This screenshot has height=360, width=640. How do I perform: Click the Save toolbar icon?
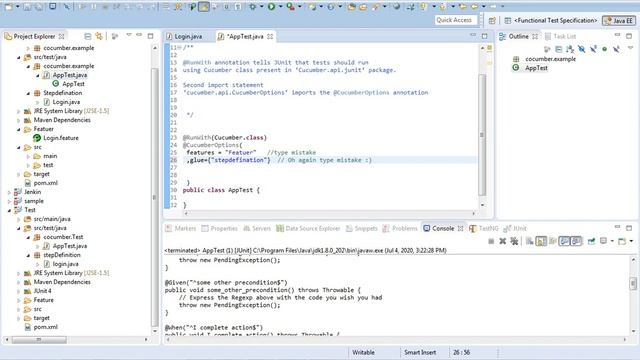point(27,7)
